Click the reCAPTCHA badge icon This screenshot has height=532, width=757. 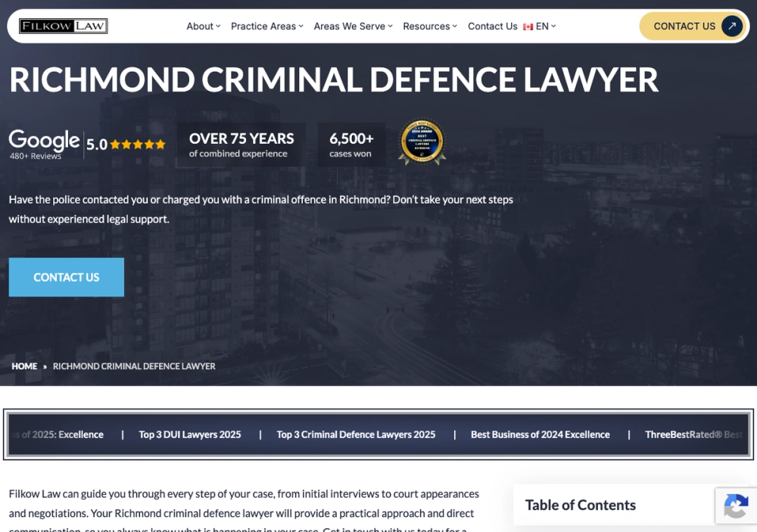click(x=736, y=506)
